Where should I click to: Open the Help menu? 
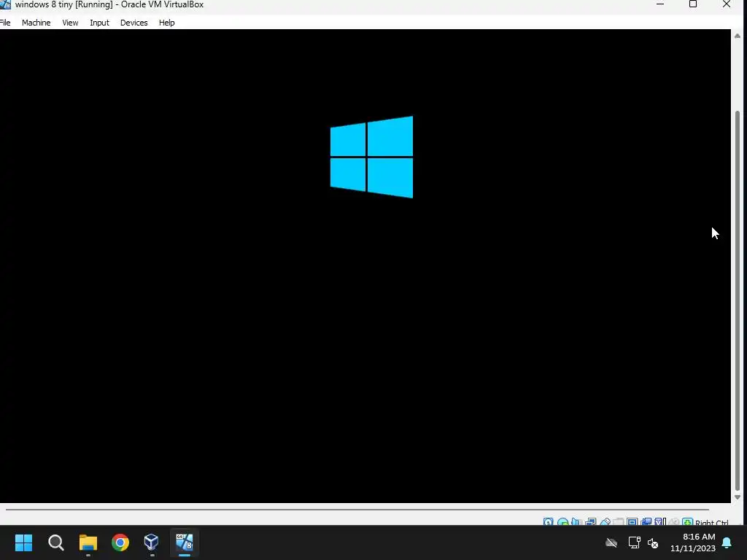pyautogui.click(x=167, y=23)
